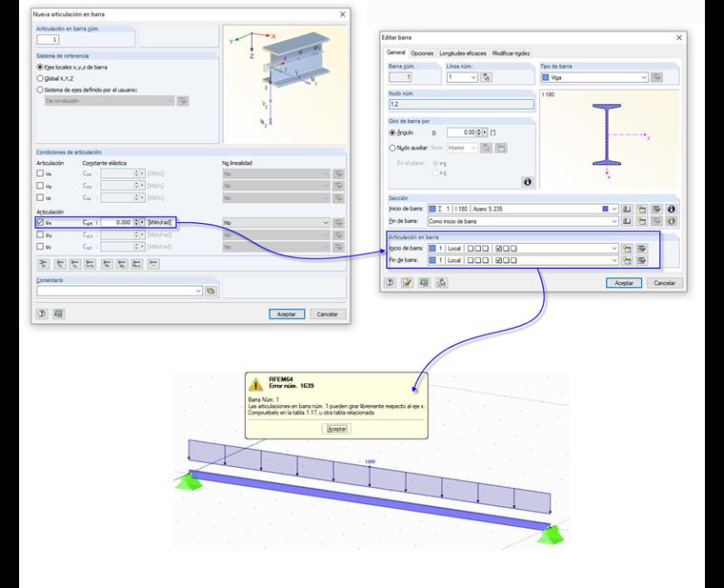Click the pick-member icon in Editar barra footer
Screen dimensions: 724x588
click(441, 283)
